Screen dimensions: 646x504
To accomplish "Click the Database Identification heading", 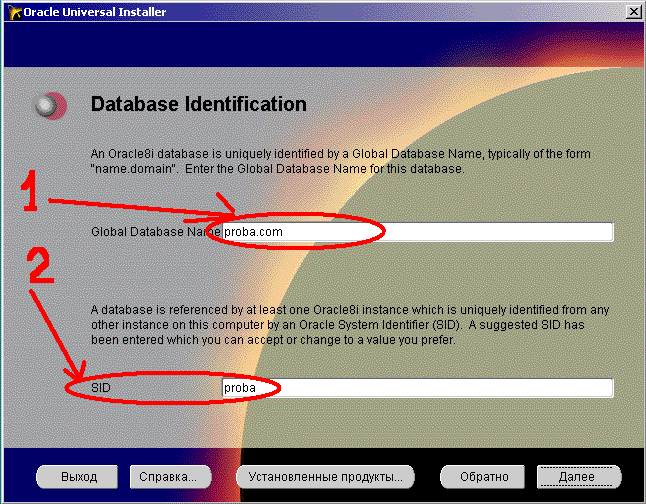I will tap(198, 104).
